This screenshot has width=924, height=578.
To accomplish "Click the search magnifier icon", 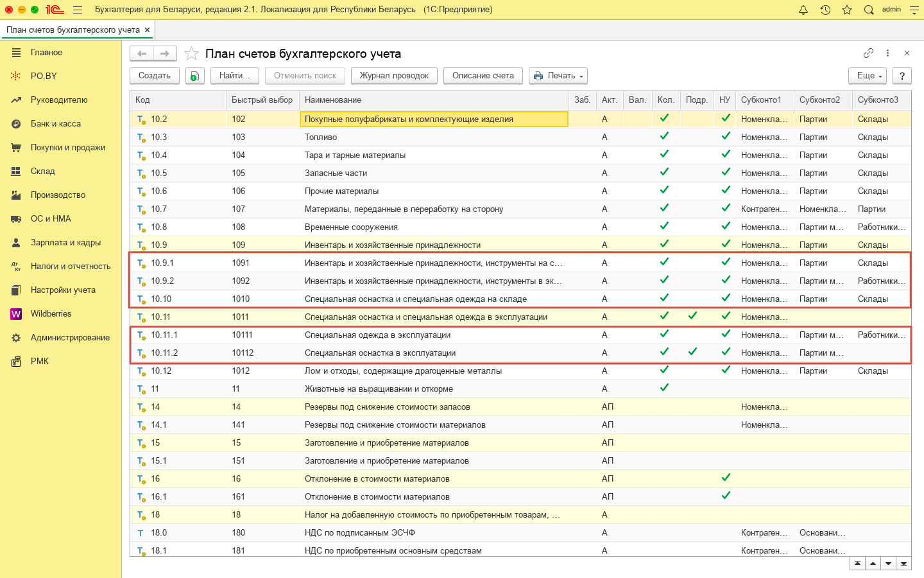I will (x=869, y=10).
